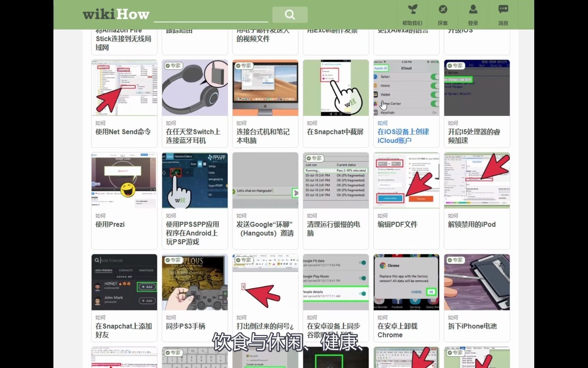This screenshot has height=368, width=588.
Task: Click the defragmentation status thumbnail
Action: (x=336, y=181)
